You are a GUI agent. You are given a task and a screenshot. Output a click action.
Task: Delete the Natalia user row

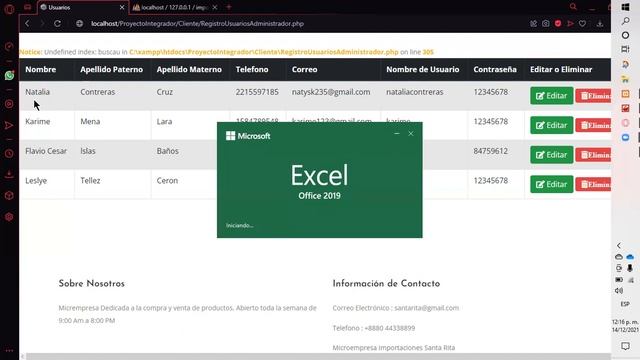tap(593, 96)
